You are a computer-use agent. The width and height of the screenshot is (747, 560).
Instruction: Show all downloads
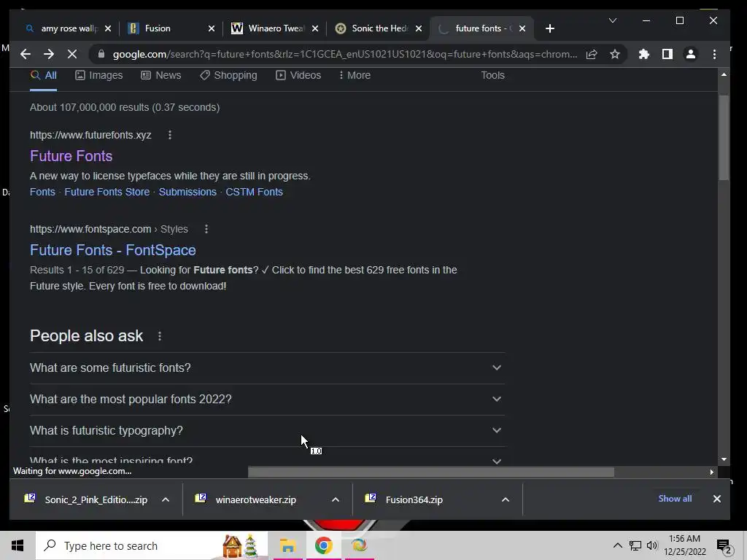pyautogui.click(x=675, y=499)
